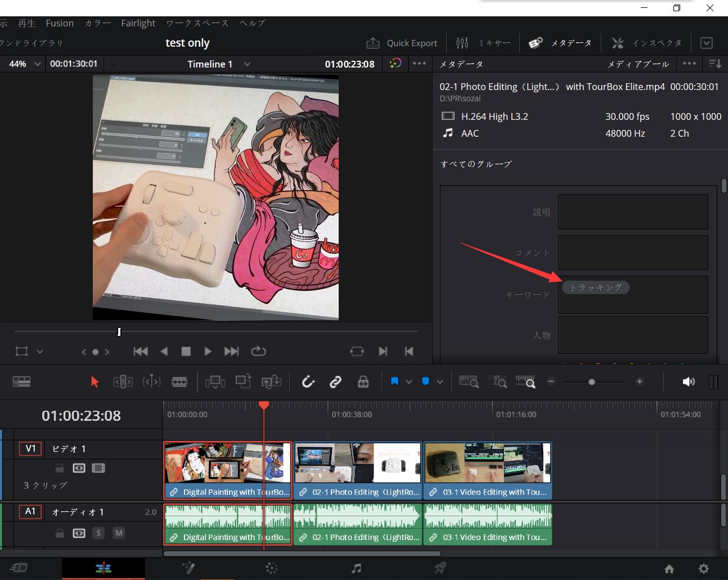Open メディアプール source dropdown

[x=638, y=64]
